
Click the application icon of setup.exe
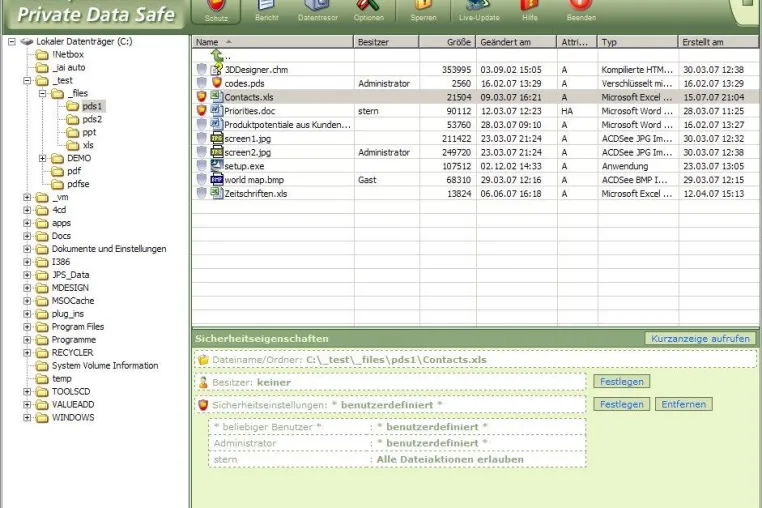[x=217, y=165]
